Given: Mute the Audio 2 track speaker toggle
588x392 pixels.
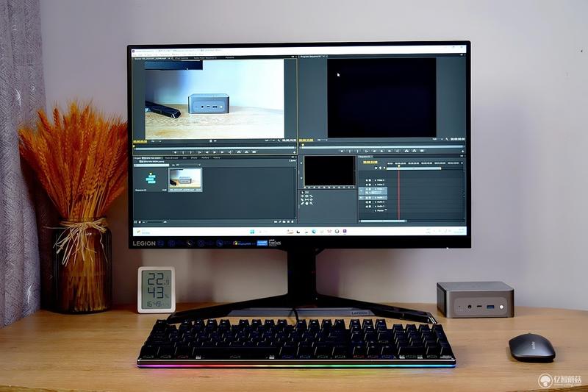Looking at the screenshot, I should [x=367, y=202].
